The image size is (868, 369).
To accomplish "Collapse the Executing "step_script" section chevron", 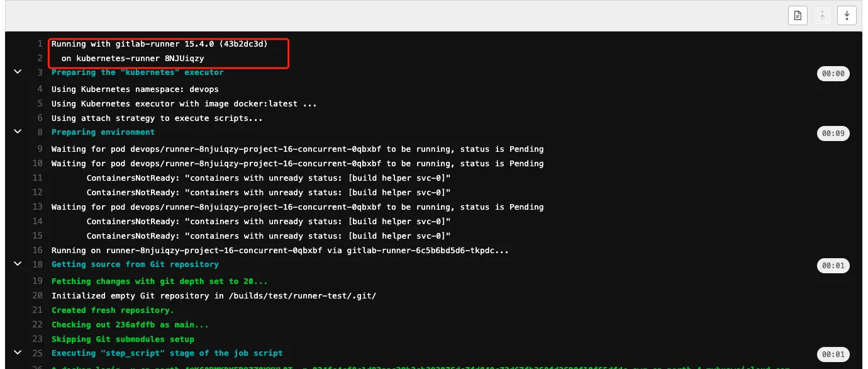I will [18, 353].
